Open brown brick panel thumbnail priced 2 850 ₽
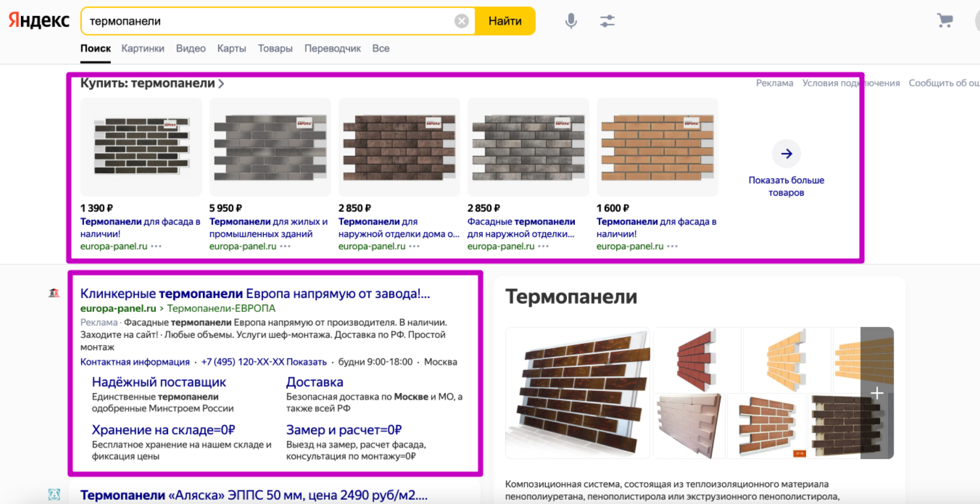The width and height of the screenshot is (980, 504). pyautogui.click(x=399, y=147)
